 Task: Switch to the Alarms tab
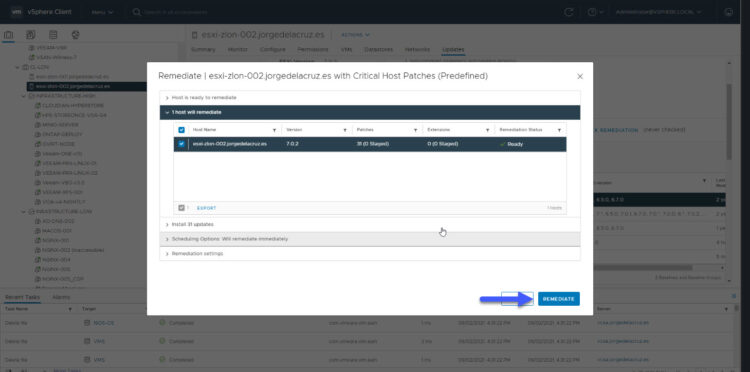pos(61,297)
